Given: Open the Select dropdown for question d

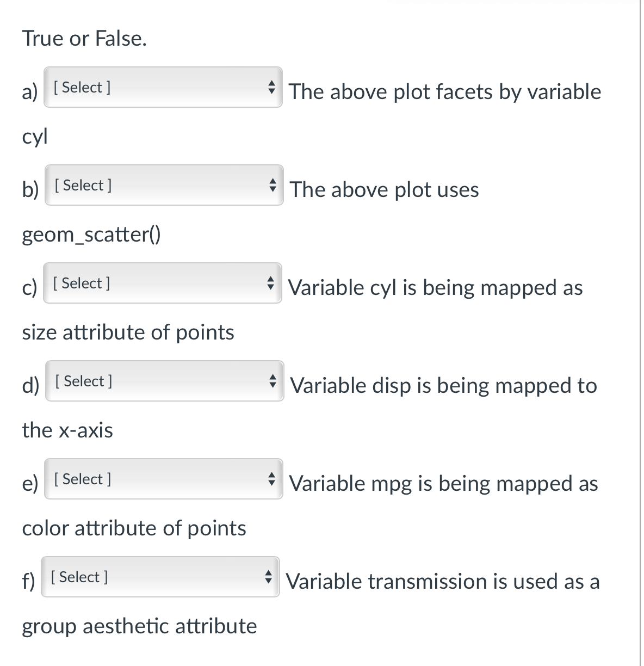Looking at the screenshot, I should pyautogui.click(x=164, y=381).
